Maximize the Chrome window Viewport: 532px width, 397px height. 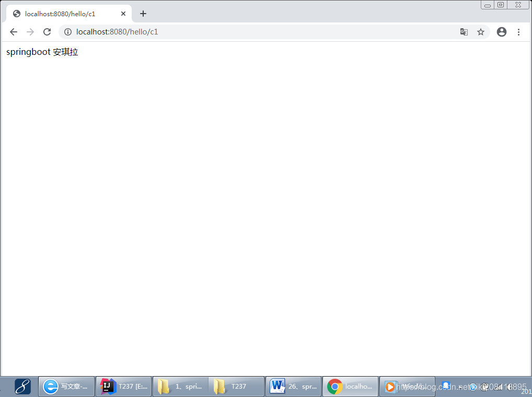(x=501, y=5)
